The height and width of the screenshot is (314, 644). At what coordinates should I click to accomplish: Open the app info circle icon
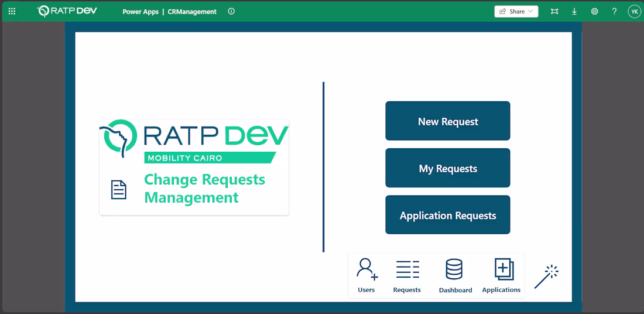pos(231,12)
